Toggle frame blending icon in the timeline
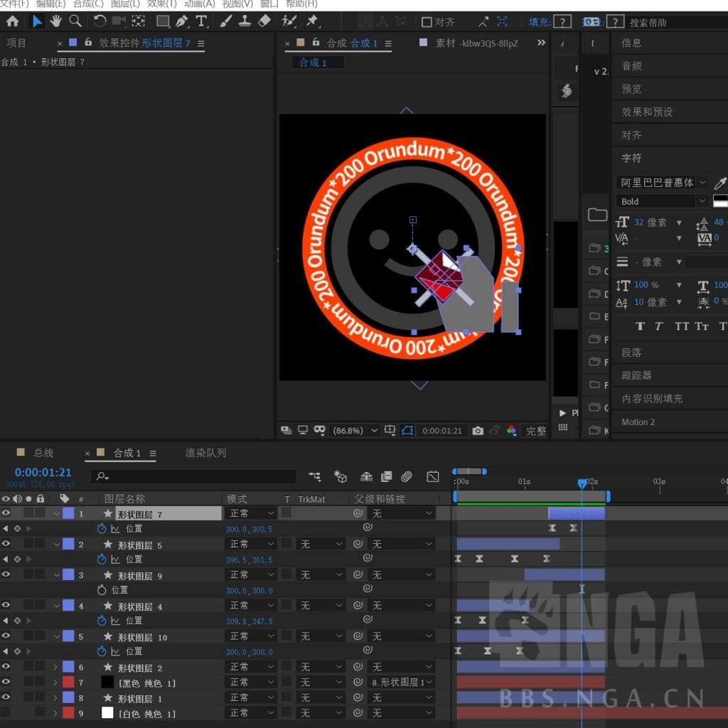This screenshot has height=728, width=728. point(386,476)
